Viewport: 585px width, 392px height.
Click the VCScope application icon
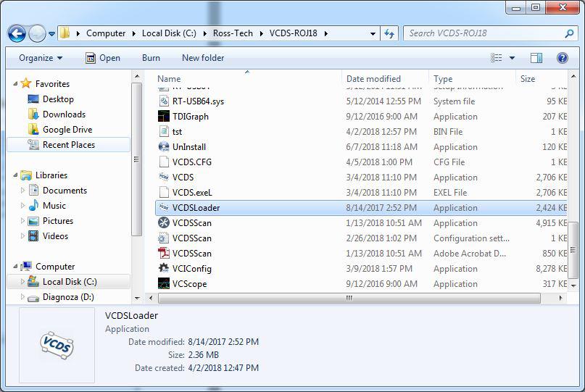tap(164, 283)
